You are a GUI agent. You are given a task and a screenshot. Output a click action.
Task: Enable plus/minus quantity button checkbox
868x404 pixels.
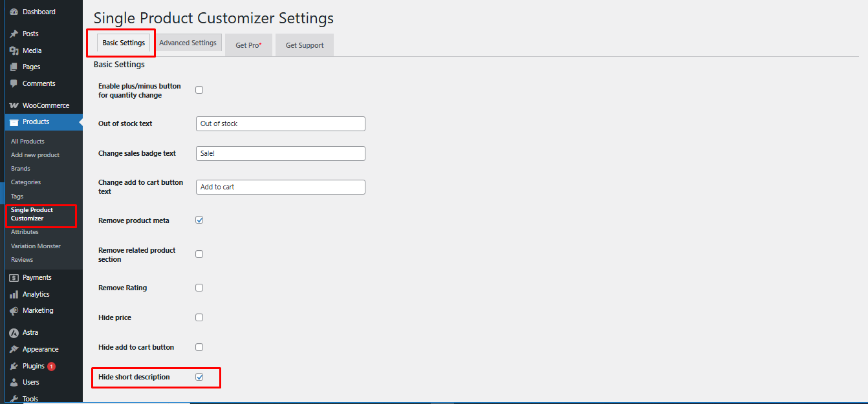click(x=199, y=90)
